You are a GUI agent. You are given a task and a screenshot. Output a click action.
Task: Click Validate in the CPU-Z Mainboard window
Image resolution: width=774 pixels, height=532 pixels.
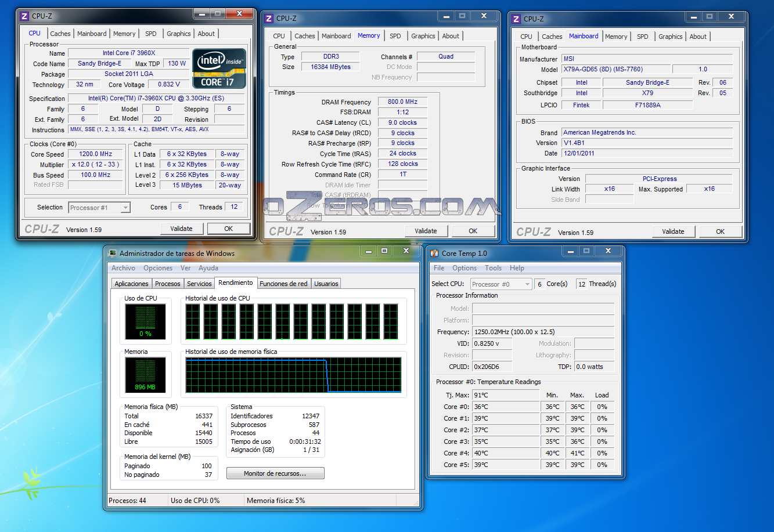pyautogui.click(x=673, y=231)
